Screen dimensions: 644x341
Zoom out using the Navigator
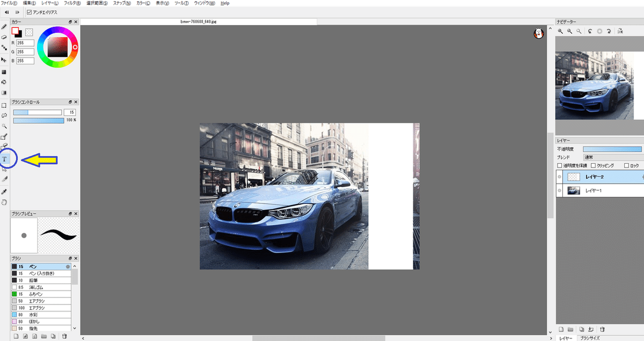569,32
